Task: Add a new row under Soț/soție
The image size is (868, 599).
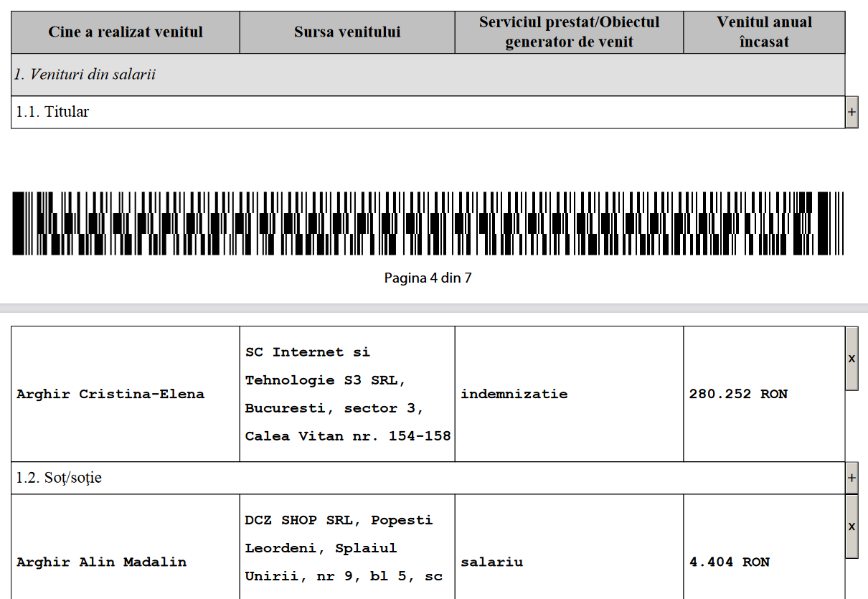Action: click(852, 478)
